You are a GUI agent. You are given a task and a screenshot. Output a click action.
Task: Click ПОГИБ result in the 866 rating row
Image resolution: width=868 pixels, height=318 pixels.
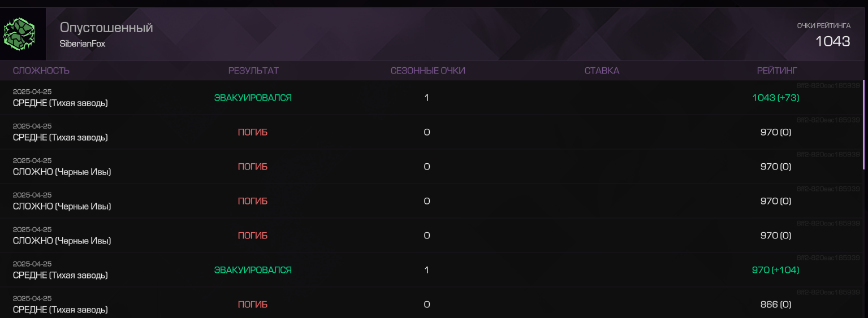click(253, 304)
